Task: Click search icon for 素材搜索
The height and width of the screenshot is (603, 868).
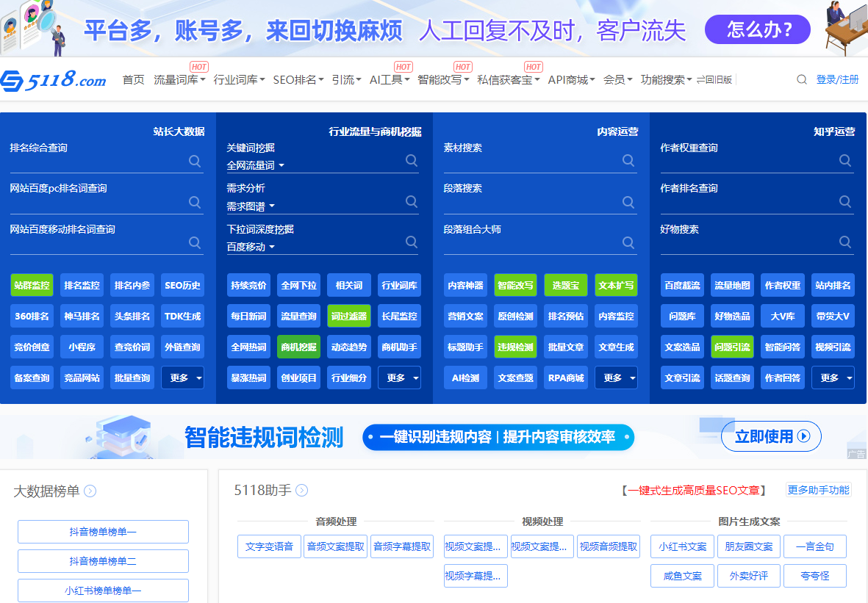Action: tap(628, 160)
